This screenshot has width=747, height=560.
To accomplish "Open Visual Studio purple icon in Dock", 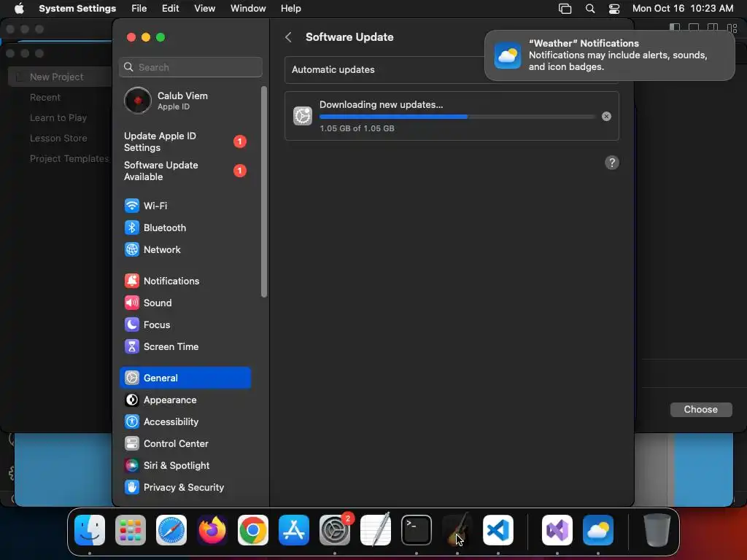I will coord(557,530).
